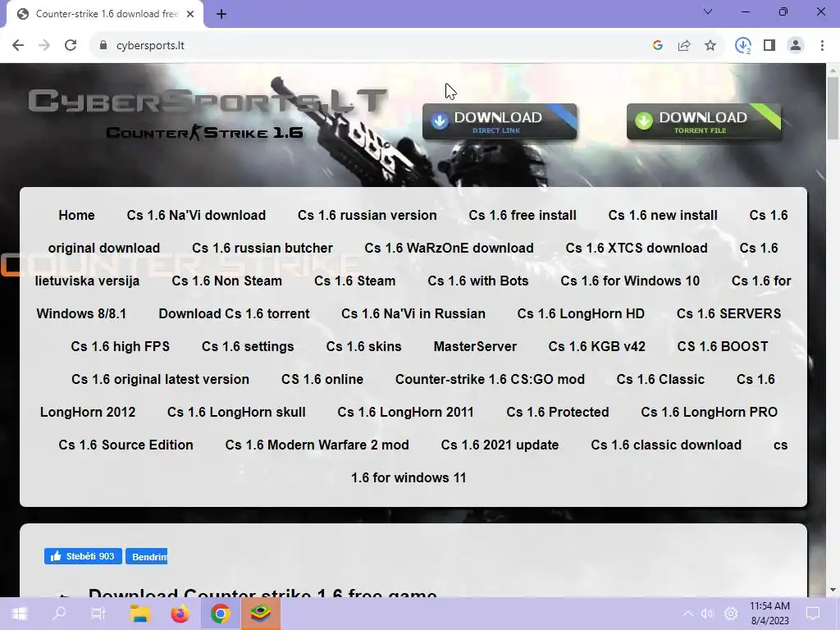Open Cs 1.6 KGB v42 link
840x630 pixels.
pos(597,347)
